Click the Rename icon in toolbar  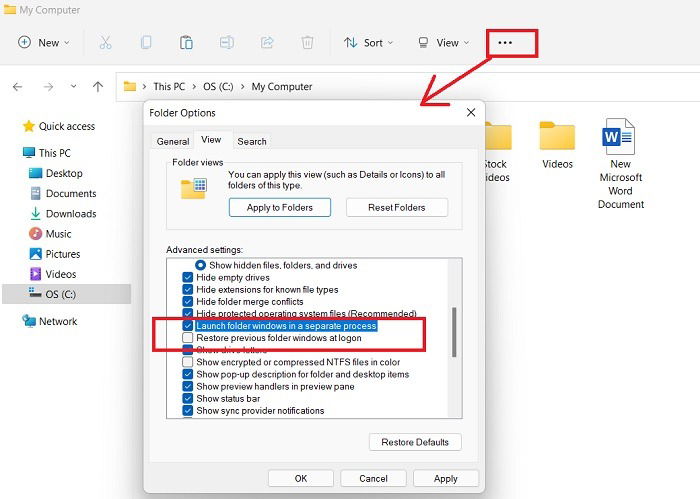(227, 43)
